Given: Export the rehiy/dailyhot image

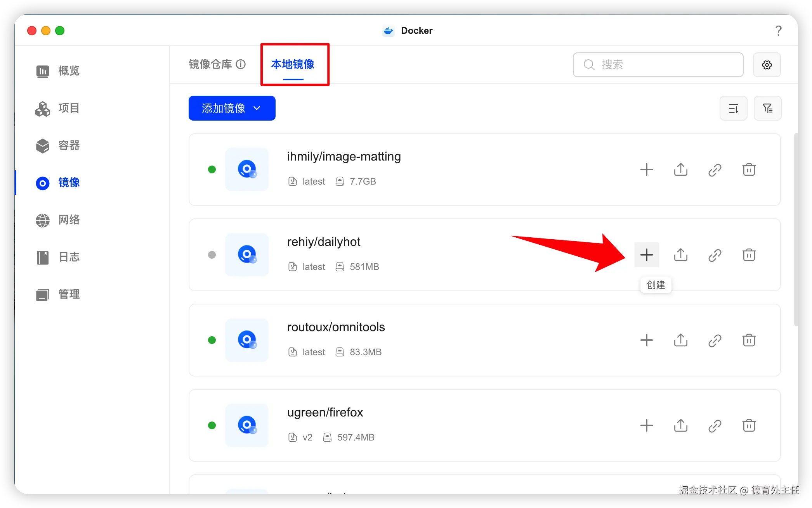Looking at the screenshot, I should pos(681,255).
